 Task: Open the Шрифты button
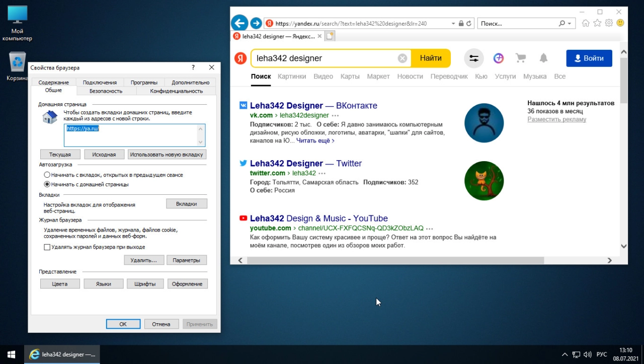coord(145,284)
